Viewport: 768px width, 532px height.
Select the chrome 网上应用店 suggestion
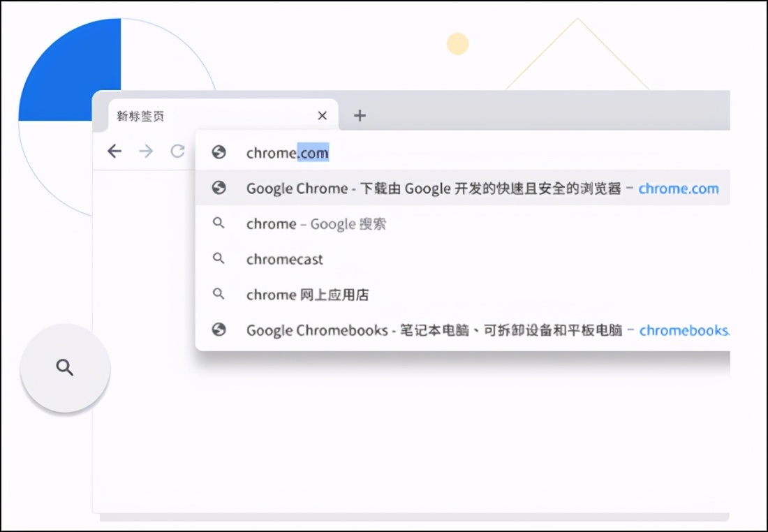[x=307, y=295]
